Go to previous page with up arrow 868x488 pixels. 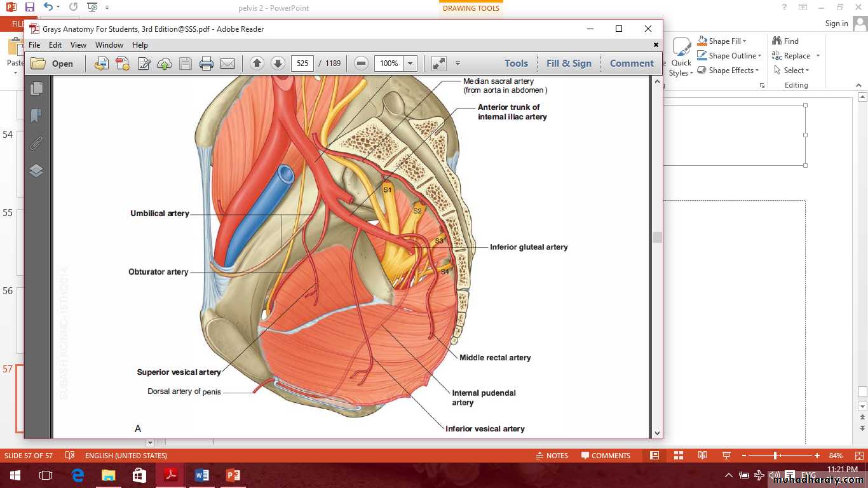(257, 64)
